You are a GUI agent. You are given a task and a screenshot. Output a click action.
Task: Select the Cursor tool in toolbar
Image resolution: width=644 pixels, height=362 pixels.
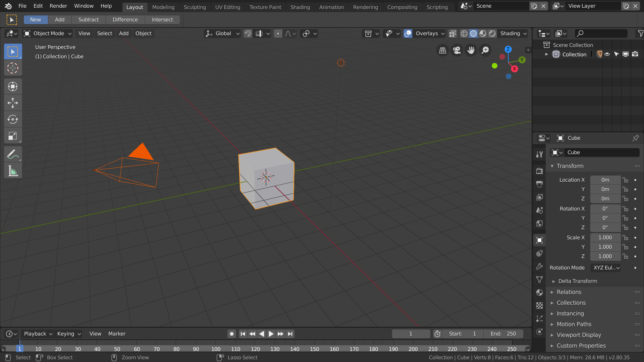coord(13,68)
